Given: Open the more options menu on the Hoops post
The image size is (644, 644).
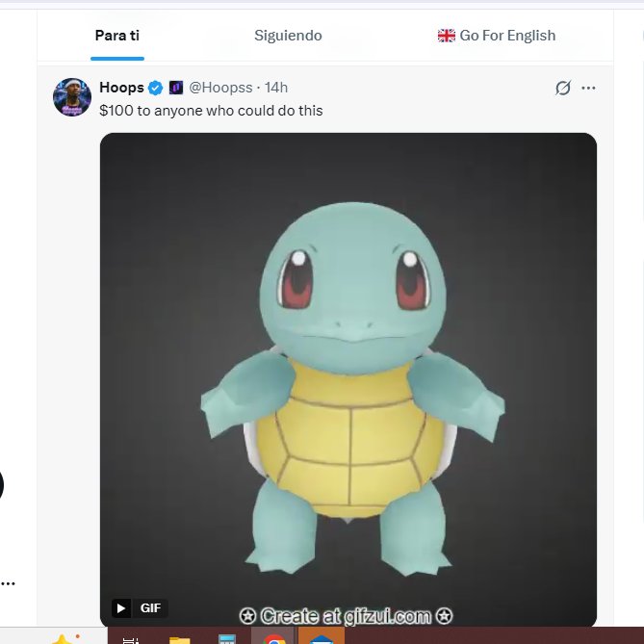Looking at the screenshot, I should point(588,88).
